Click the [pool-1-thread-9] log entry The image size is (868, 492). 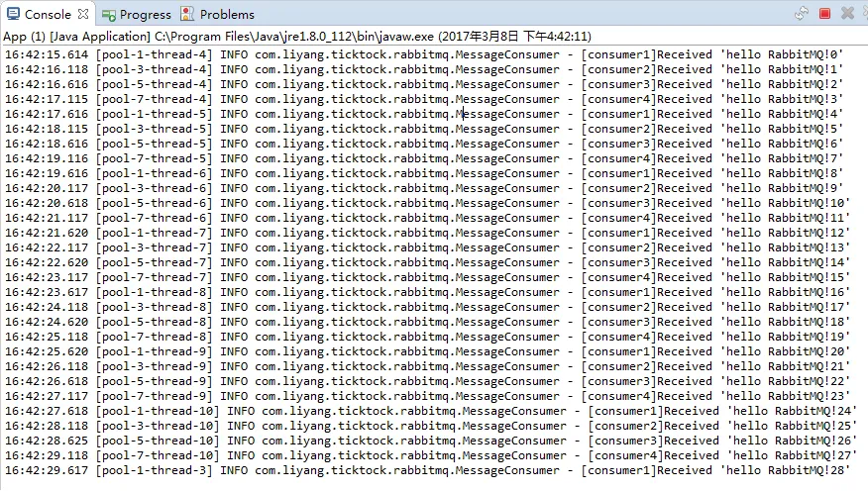(x=427, y=352)
